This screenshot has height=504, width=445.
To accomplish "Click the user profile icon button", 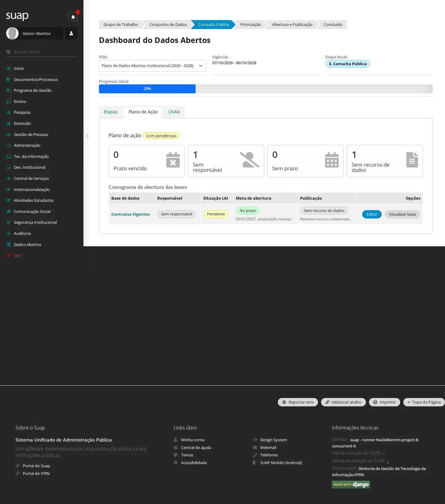I will coord(71,33).
